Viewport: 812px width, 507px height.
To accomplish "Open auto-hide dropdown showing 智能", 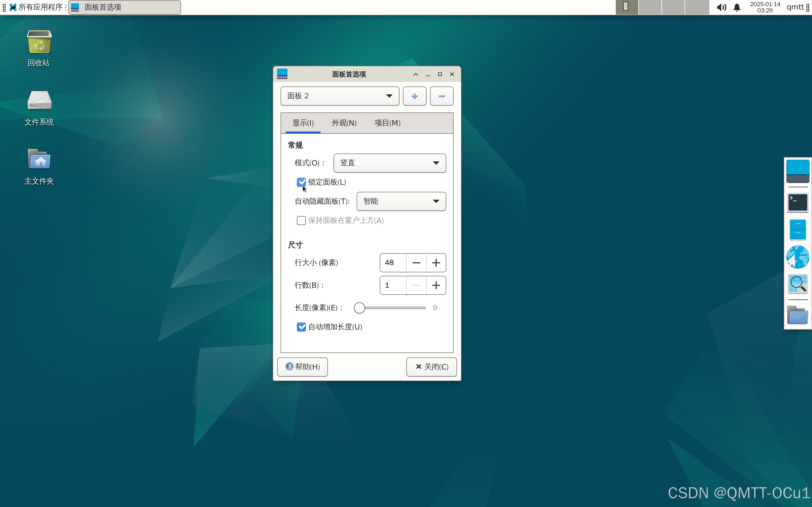I will [x=401, y=201].
